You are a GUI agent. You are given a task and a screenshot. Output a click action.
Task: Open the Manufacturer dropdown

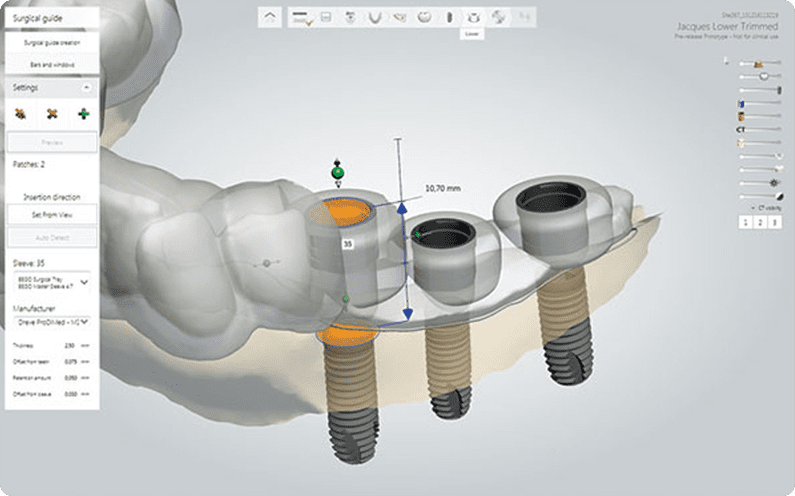[x=83, y=322]
